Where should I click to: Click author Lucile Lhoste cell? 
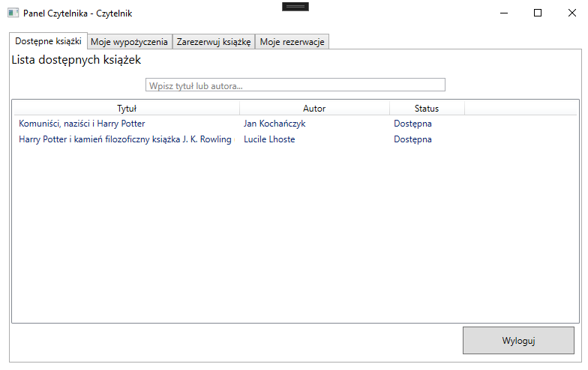(269, 139)
